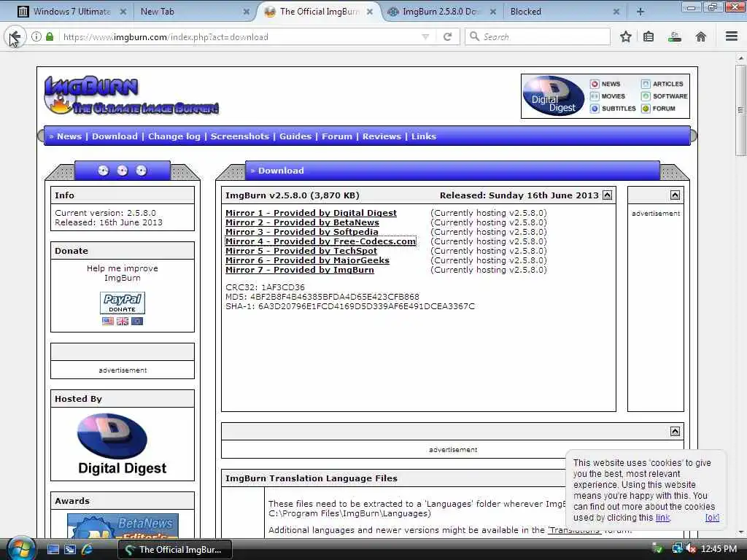
Task: Close the New Tab tab
Action: (x=247, y=12)
